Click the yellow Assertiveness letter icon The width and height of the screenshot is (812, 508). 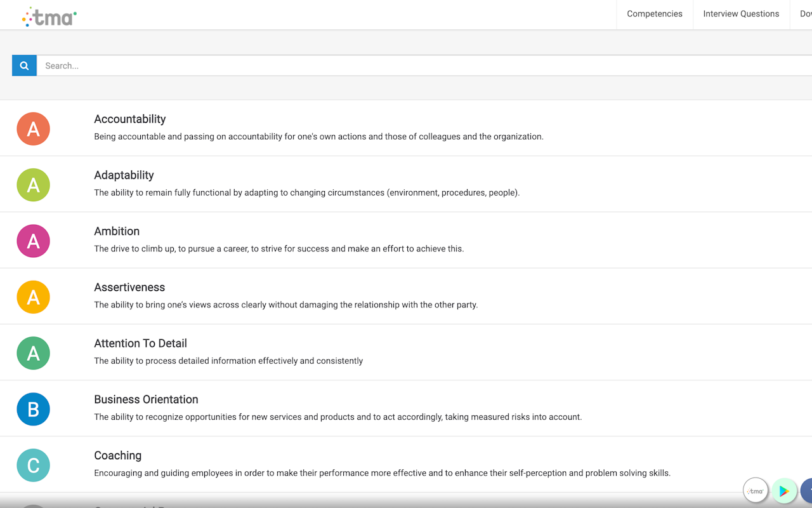33,297
